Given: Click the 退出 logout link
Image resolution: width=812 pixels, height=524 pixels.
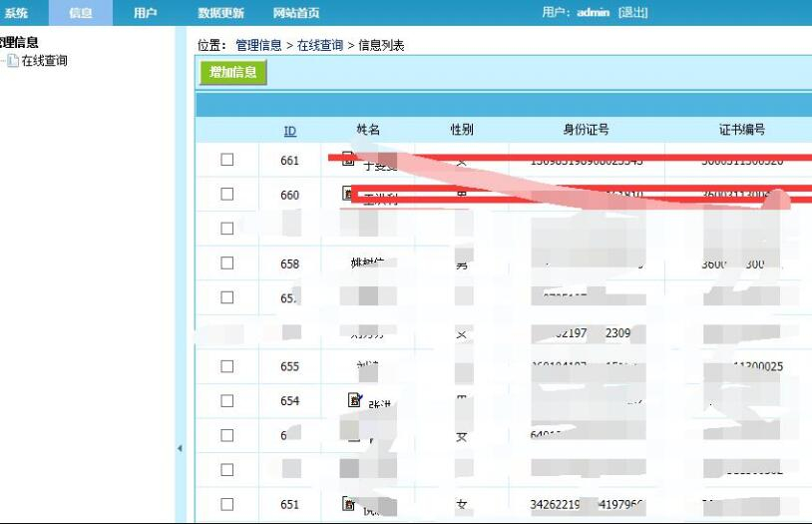Looking at the screenshot, I should 632,13.
